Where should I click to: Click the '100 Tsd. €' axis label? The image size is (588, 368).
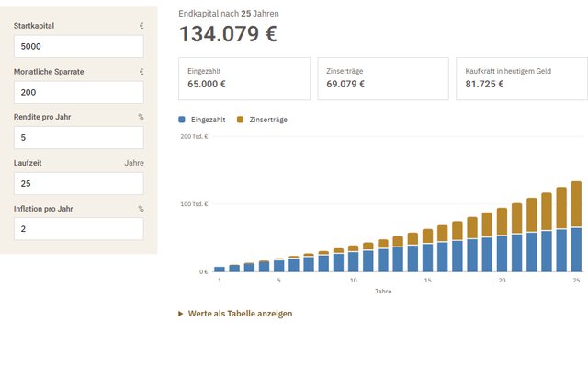(x=194, y=204)
